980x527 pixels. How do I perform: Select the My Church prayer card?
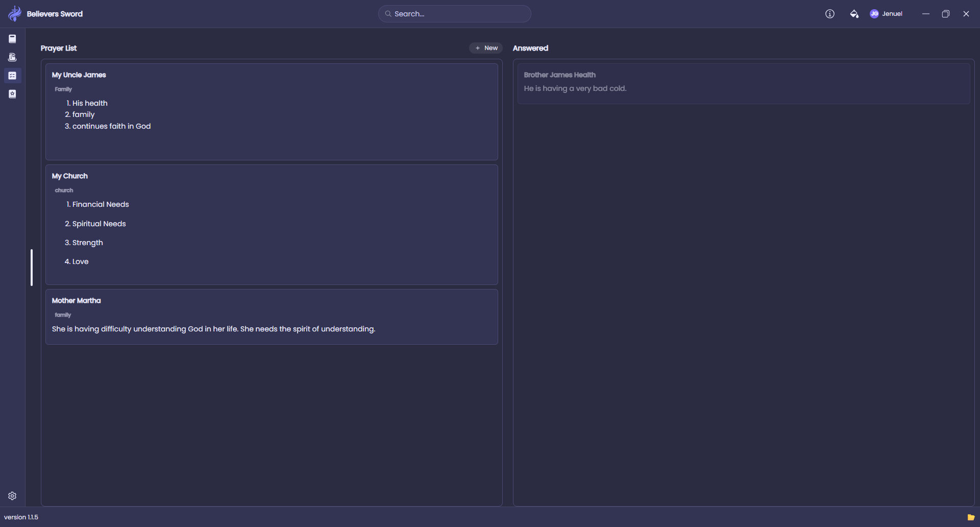coord(272,225)
